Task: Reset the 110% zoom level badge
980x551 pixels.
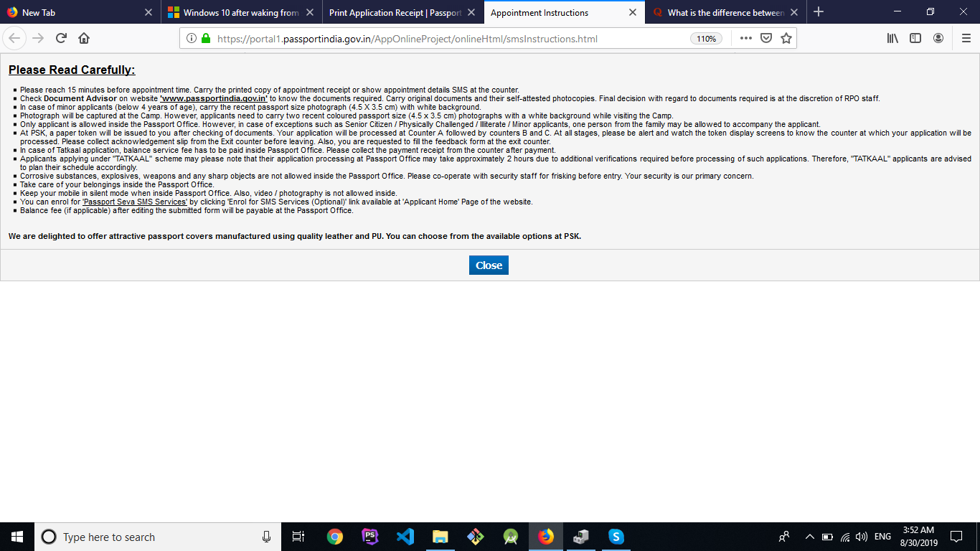Action: [706, 39]
